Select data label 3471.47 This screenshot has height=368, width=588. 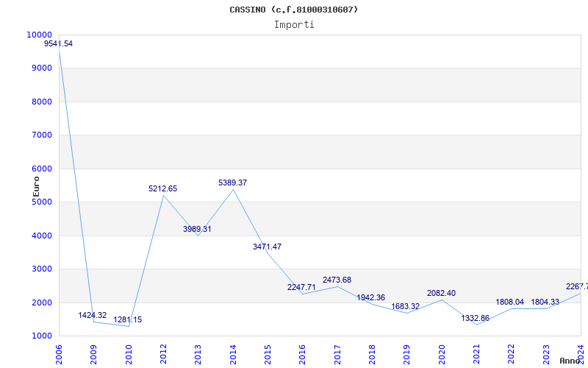267,247
